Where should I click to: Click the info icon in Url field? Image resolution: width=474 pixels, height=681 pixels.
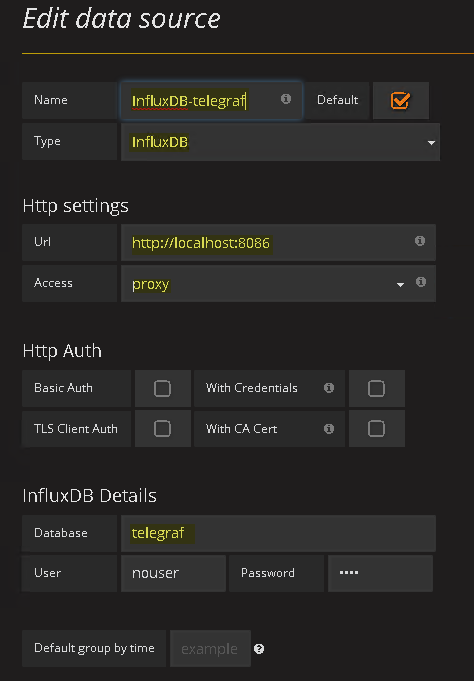(420, 241)
